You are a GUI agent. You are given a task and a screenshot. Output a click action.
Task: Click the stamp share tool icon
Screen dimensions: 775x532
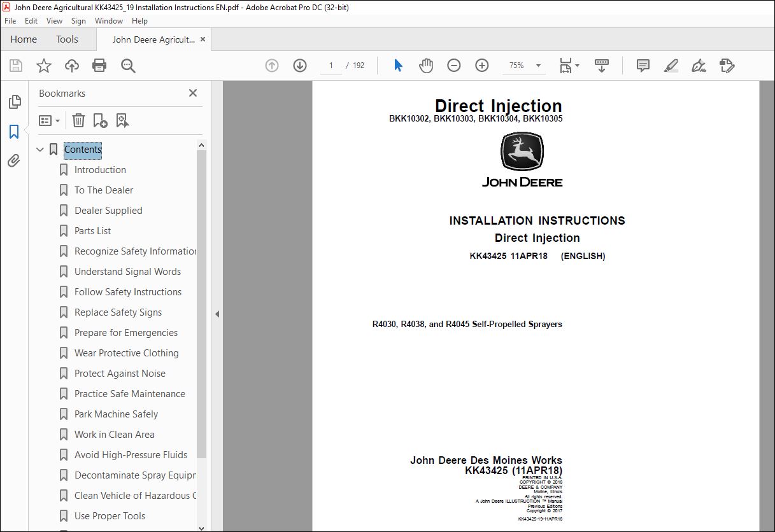point(727,66)
